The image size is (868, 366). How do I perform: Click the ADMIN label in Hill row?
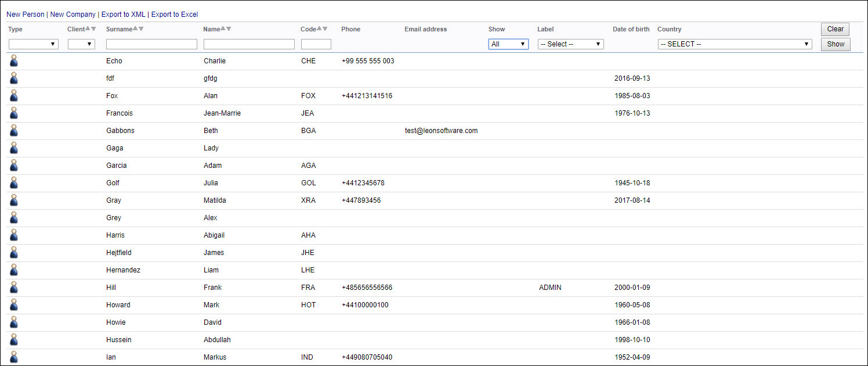pyautogui.click(x=550, y=288)
